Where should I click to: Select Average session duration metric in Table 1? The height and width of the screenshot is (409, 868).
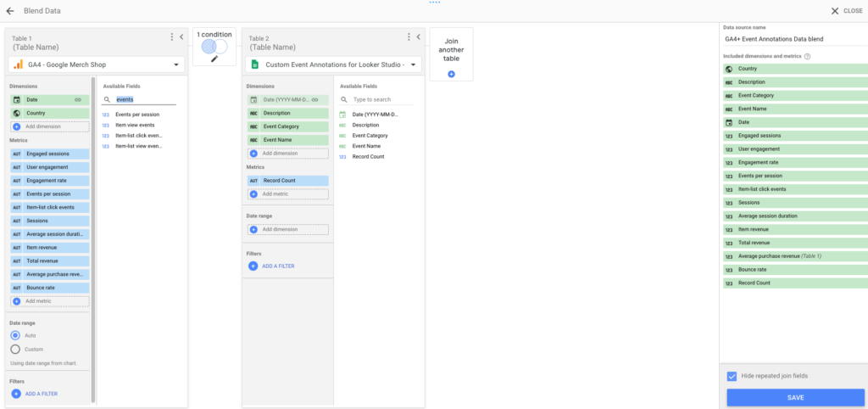[49, 234]
